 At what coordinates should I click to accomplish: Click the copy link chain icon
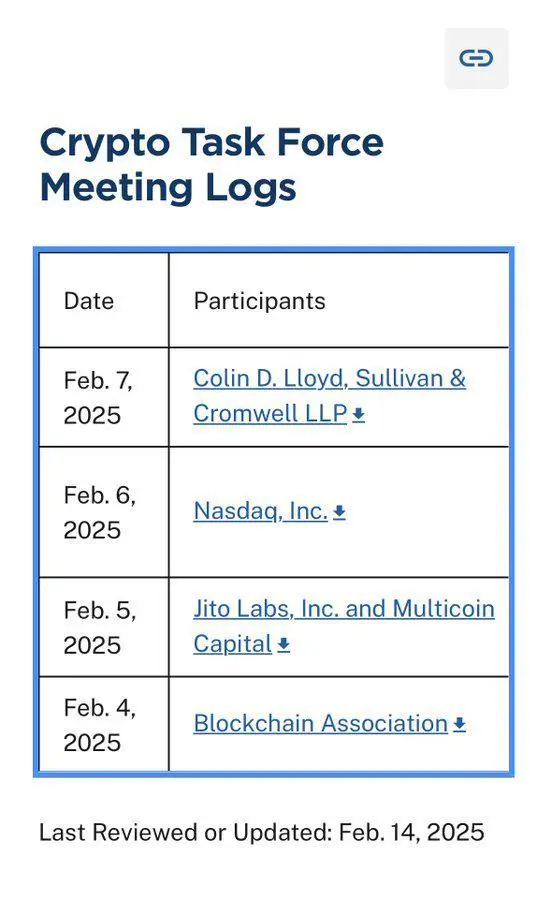pyautogui.click(x=476, y=58)
